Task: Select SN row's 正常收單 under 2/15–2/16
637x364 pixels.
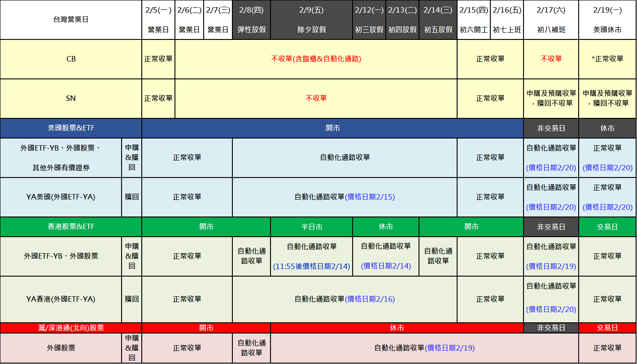Action: (490, 99)
